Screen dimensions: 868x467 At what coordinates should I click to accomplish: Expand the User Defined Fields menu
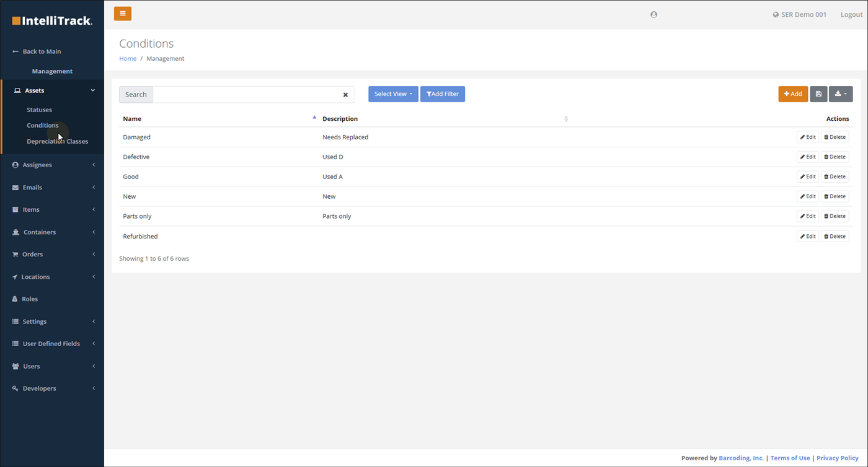[53, 343]
